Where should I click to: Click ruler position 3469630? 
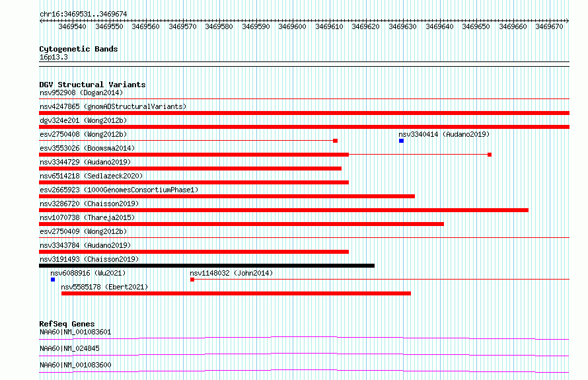[402, 26]
